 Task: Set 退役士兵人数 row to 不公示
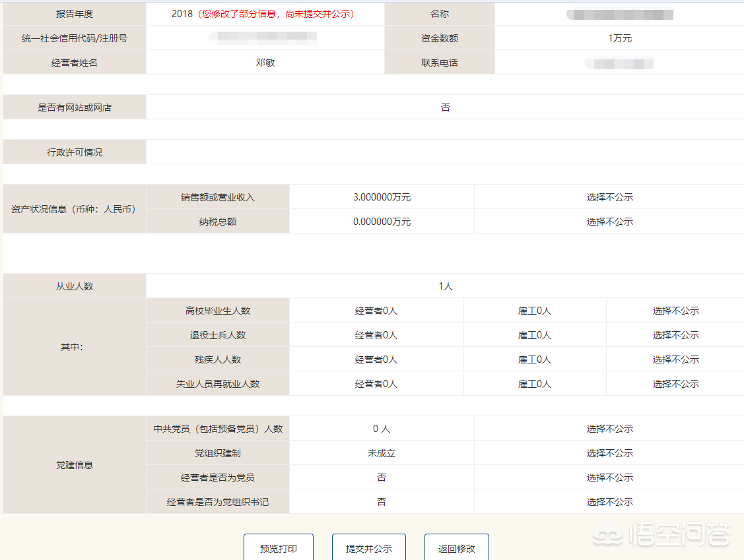coord(675,334)
